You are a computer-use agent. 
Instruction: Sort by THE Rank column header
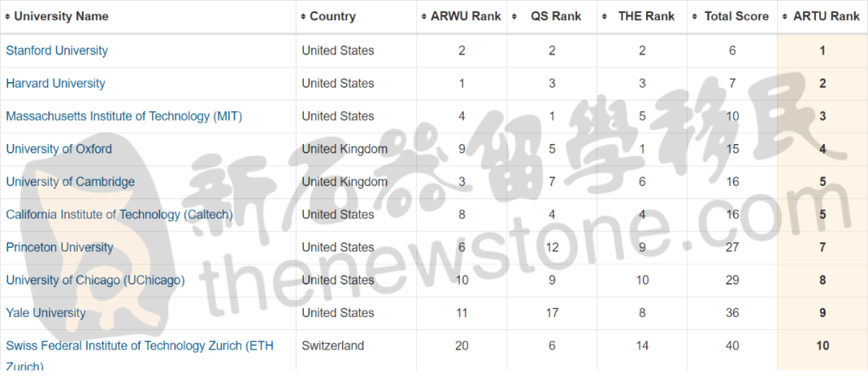642,17
